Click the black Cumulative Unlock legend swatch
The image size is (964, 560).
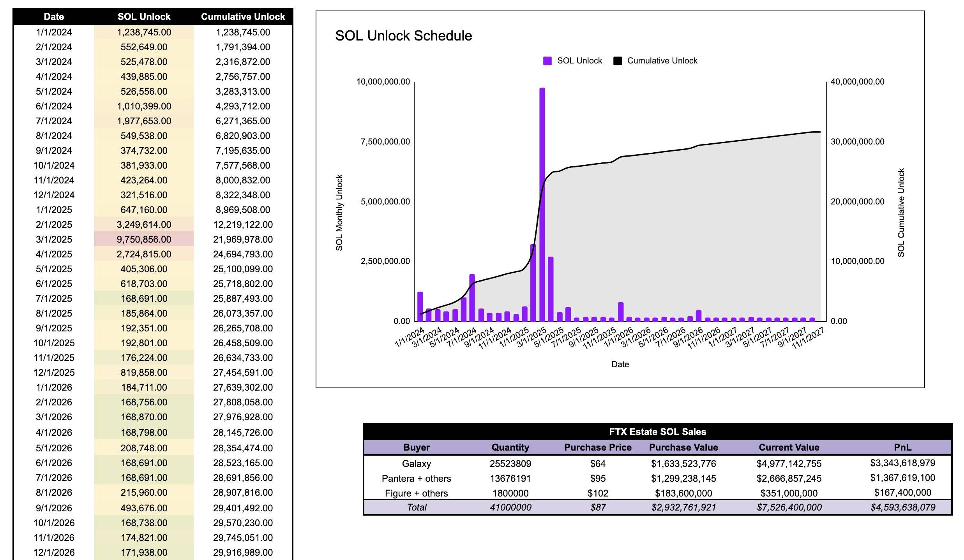click(617, 61)
